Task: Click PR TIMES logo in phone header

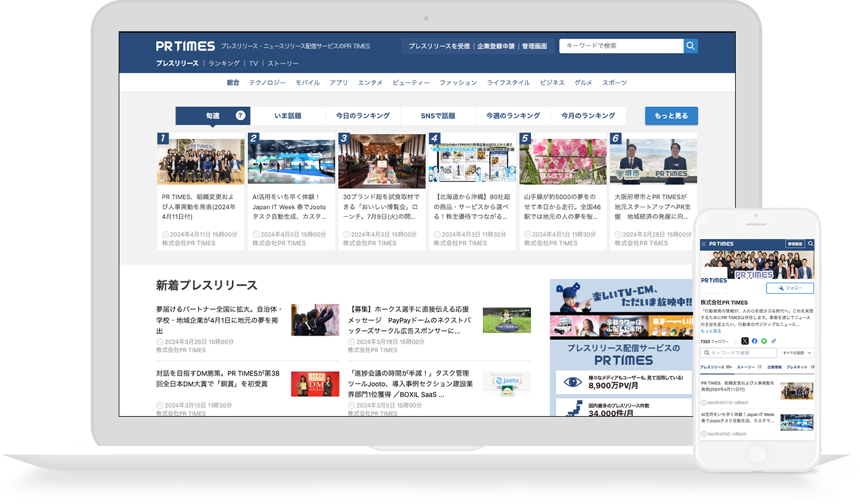Action: (722, 244)
